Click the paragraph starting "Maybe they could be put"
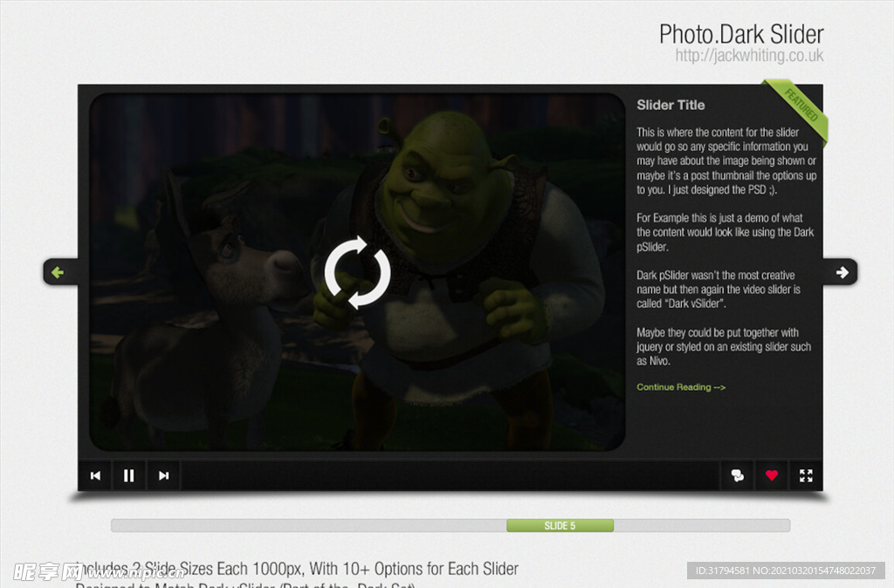894x588 pixels. click(724, 346)
